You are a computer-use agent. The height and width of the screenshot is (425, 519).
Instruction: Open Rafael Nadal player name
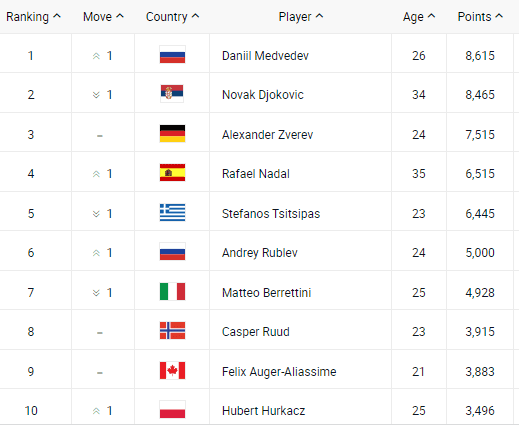[256, 174]
